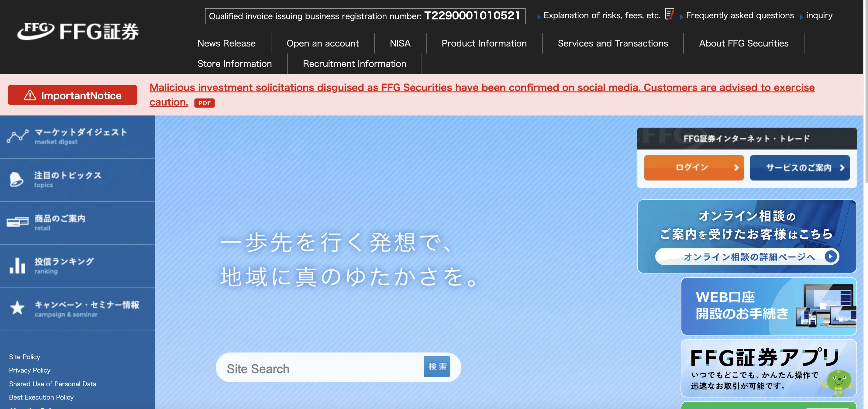Open Privacy Policy link

point(30,370)
